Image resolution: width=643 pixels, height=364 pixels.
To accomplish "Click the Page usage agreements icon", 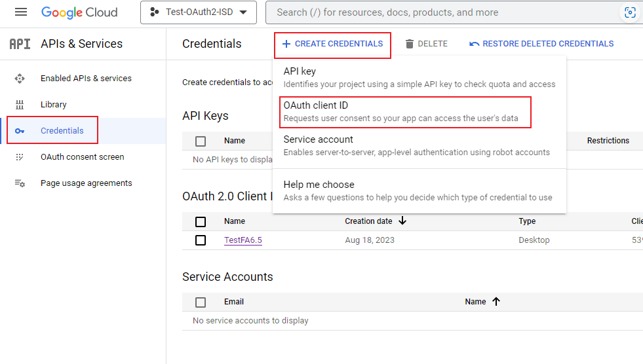I will pos(20,183).
